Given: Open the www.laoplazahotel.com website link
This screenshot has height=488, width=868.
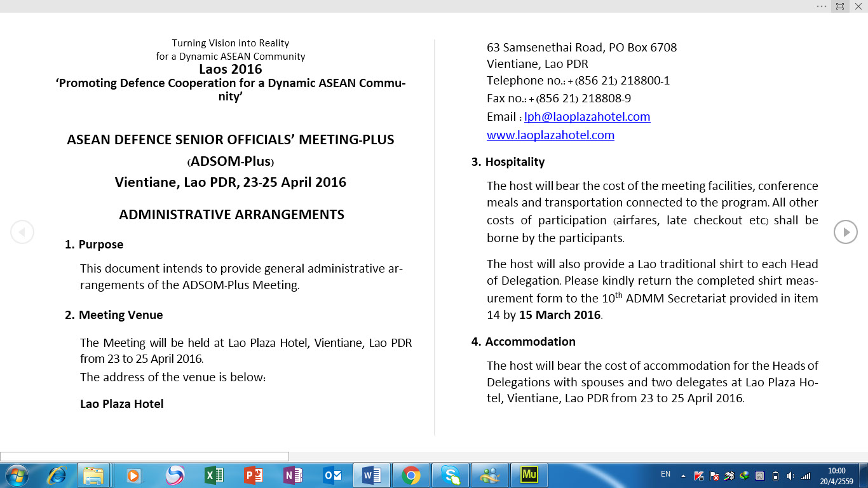Looking at the screenshot, I should [550, 135].
